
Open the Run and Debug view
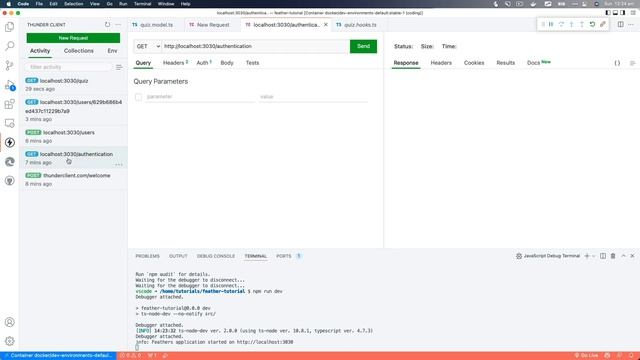(9, 84)
